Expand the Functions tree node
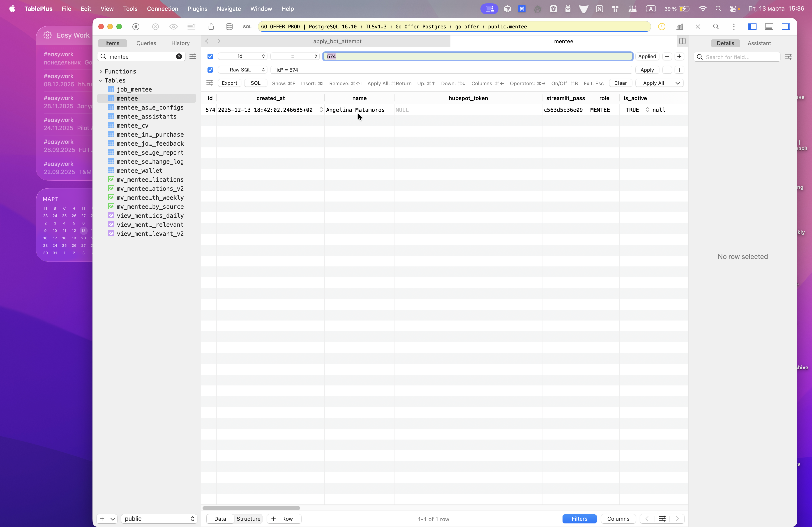 [x=101, y=72]
